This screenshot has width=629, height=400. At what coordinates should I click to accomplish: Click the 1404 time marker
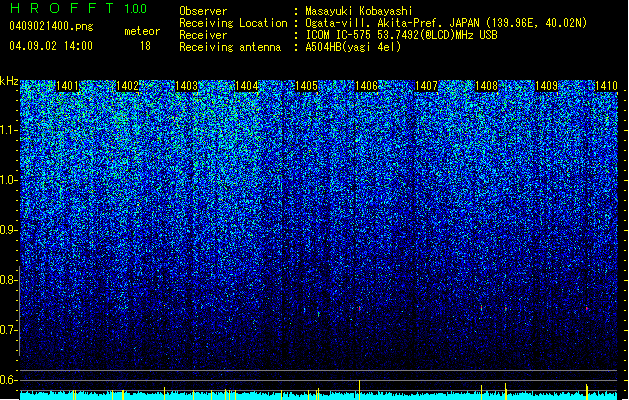246,86
